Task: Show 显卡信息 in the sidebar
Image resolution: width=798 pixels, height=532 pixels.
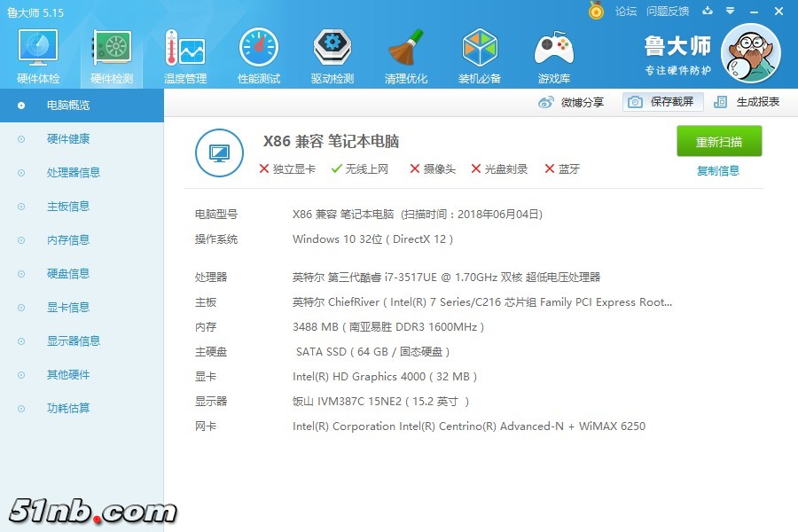Action: pos(68,308)
